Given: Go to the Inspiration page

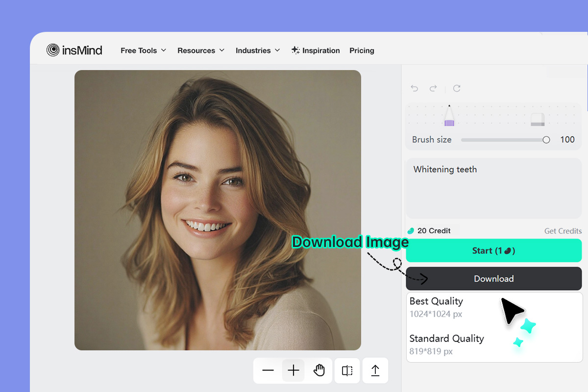Looking at the screenshot, I should pyautogui.click(x=316, y=50).
